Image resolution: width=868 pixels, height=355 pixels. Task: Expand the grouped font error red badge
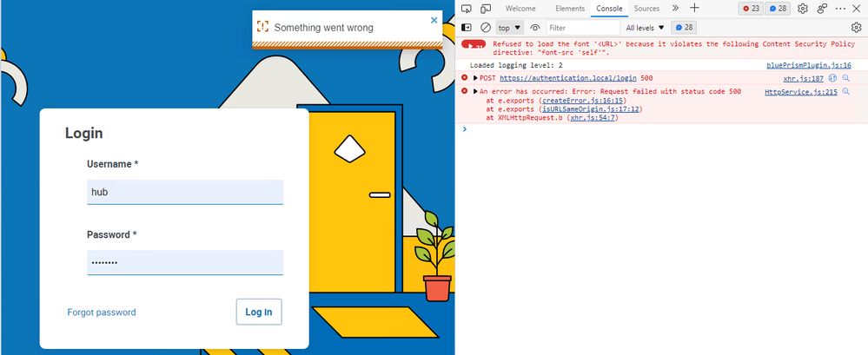coord(474,44)
